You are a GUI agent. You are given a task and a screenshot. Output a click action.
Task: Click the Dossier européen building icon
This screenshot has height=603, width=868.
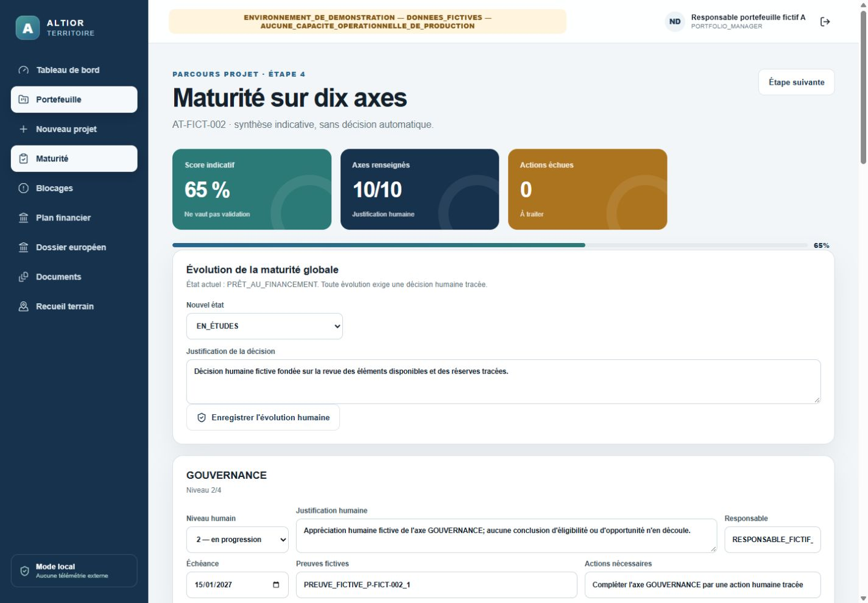coord(24,247)
